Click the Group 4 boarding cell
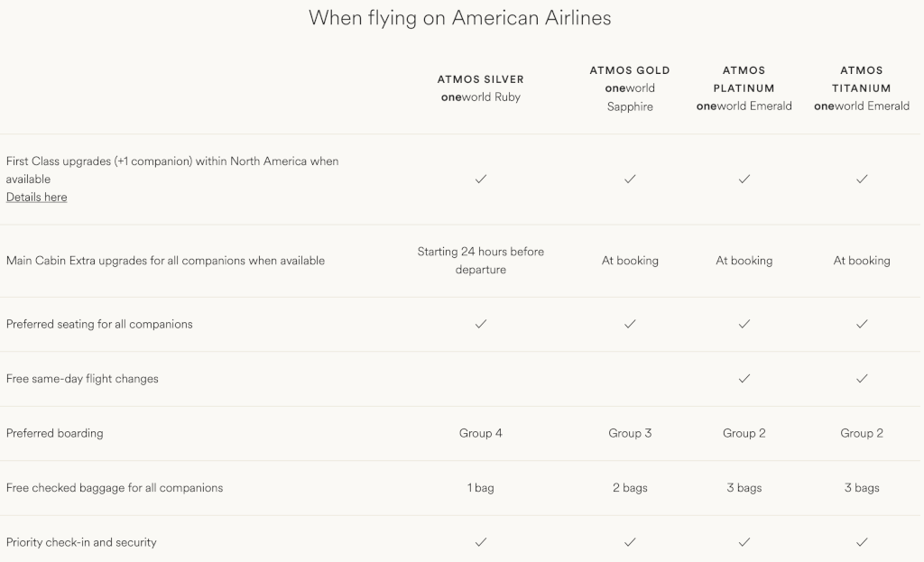 [481, 434]
